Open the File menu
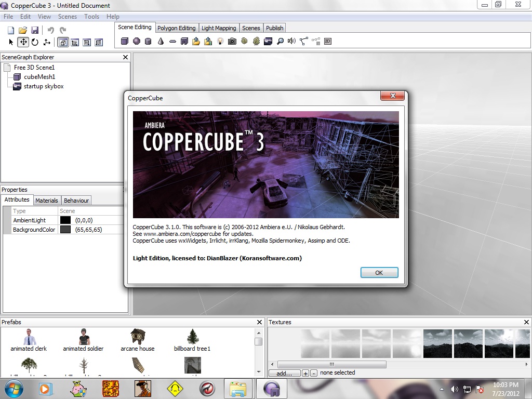 coord(8,16)
